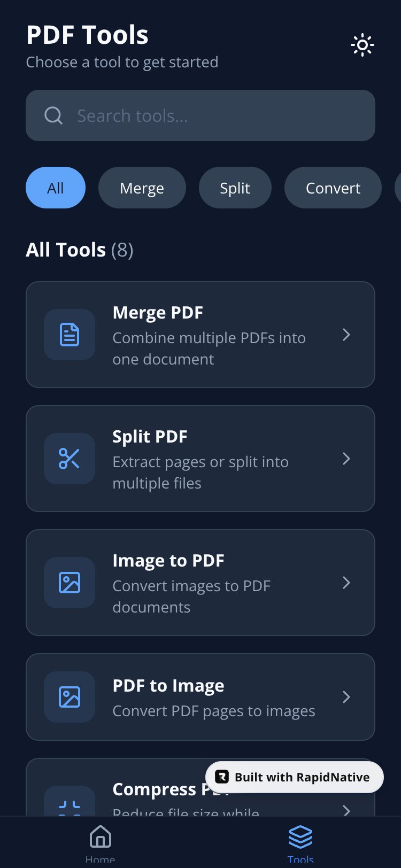Click the chevron on PDF to Image card
The height and width of the screenshot is (868, 401).
(346, 697)
